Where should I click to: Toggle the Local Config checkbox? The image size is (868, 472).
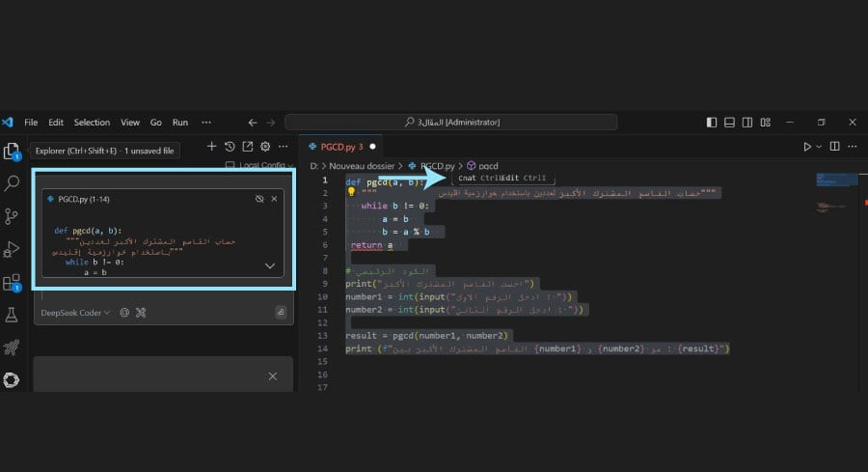230,165
